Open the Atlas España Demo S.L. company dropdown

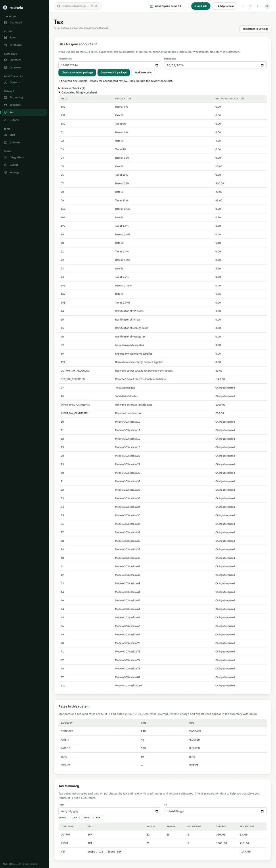coord(168,6)
